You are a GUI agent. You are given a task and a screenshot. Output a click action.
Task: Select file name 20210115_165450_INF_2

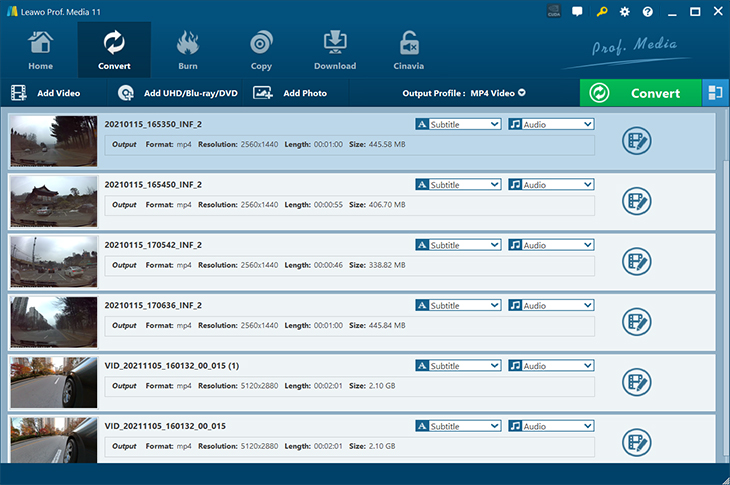tap(153, 185)
